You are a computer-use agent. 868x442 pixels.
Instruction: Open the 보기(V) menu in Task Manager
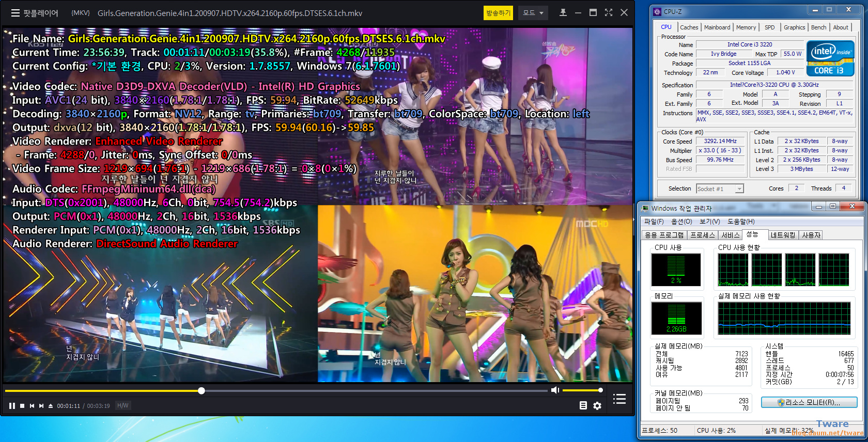click(709, 222)
